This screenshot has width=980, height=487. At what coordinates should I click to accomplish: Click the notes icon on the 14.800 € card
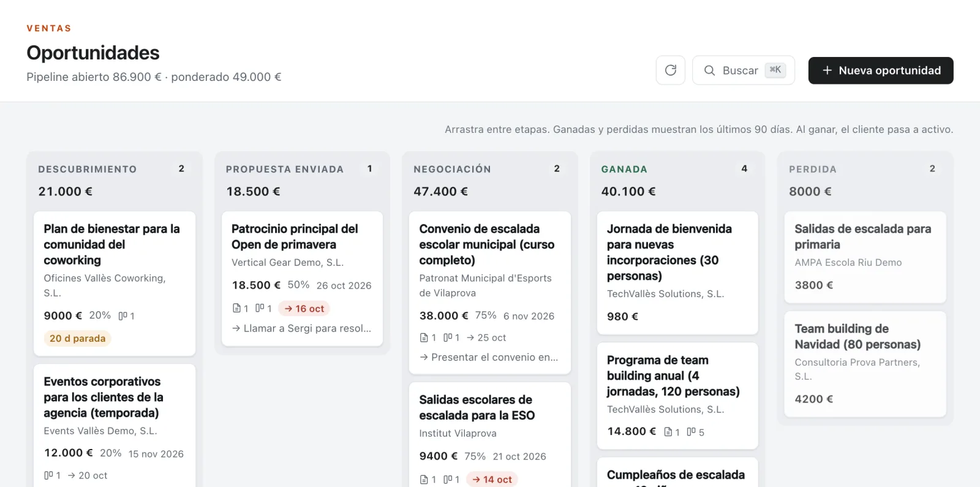click(x=692, y=432)
